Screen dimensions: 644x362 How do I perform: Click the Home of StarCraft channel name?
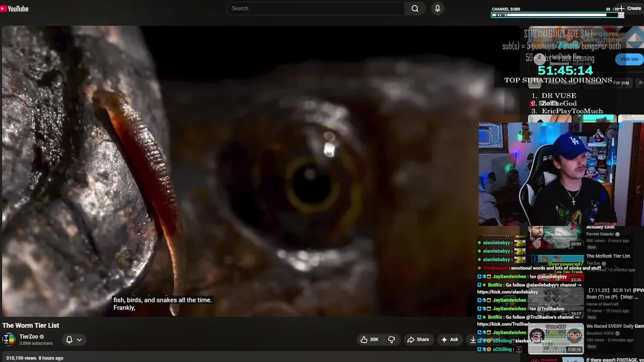[x=603, y=304]
